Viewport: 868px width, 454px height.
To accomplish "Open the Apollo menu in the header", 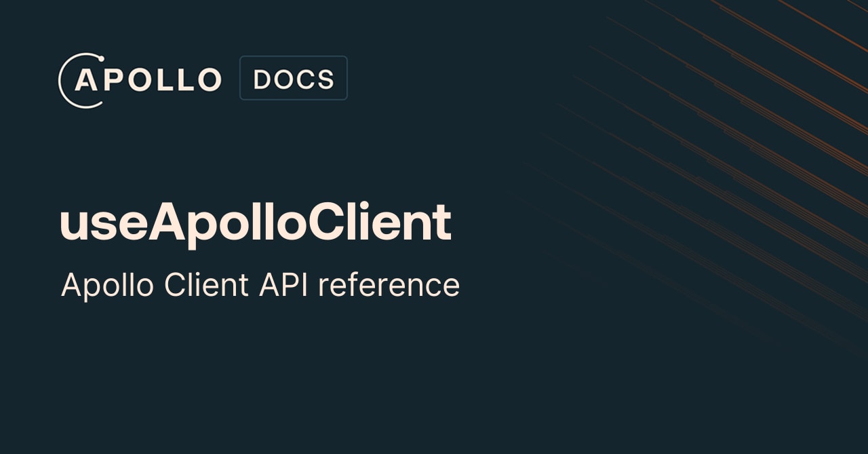I will point(140,78).
